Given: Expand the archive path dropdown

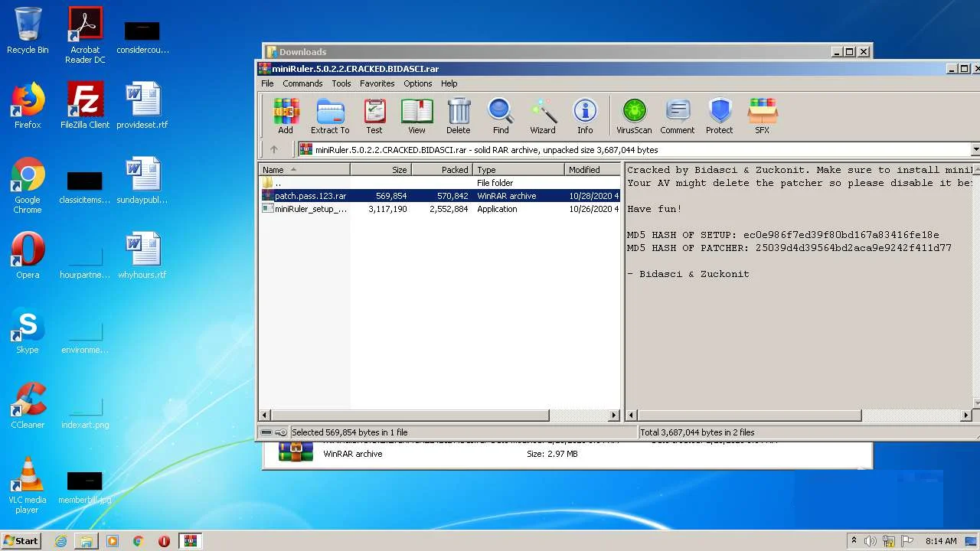Looking at the screenshot, I should tap(975, 150).
